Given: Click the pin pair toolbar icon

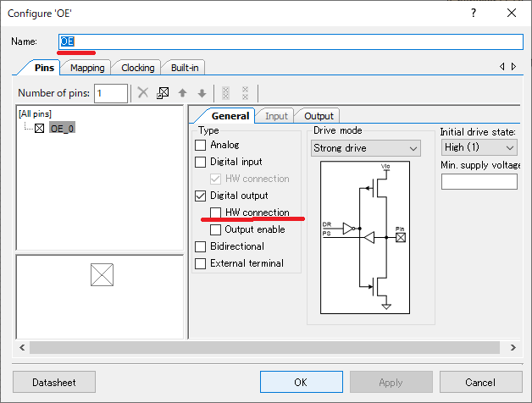Looking at the screenshot, I should click(163, 92).
